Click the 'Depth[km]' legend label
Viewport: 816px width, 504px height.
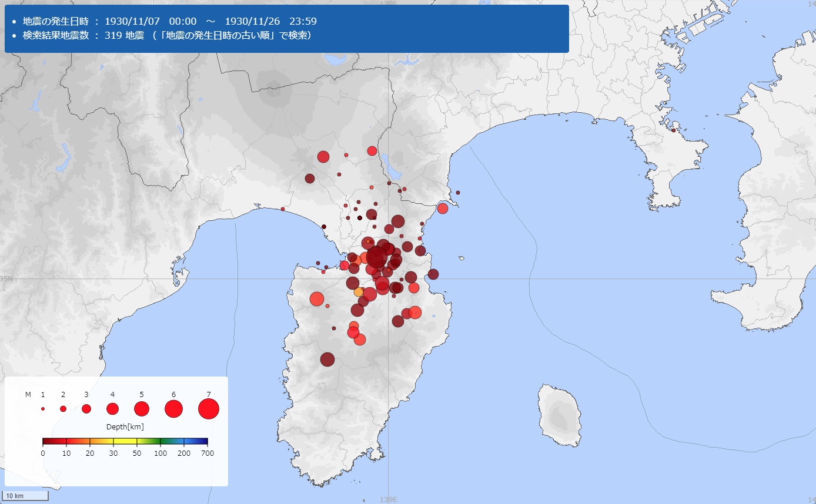pyautogui.click(x=125, y=426)
